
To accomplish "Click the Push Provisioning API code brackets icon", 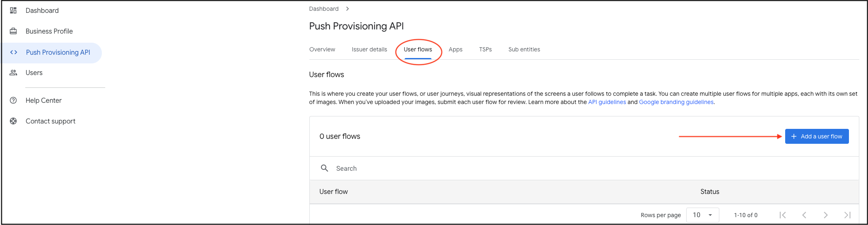I will (x=14, y=52).
